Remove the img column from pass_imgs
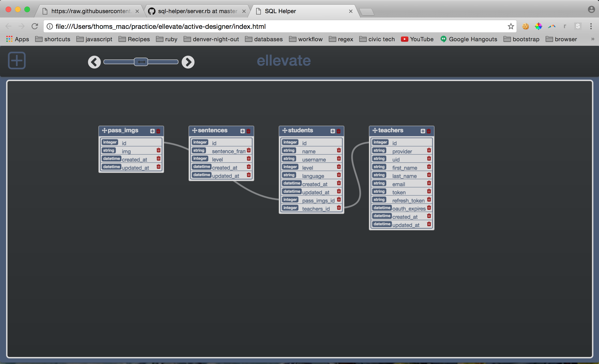This screenshot has height=364, width=599. click(x=159, y=150)
